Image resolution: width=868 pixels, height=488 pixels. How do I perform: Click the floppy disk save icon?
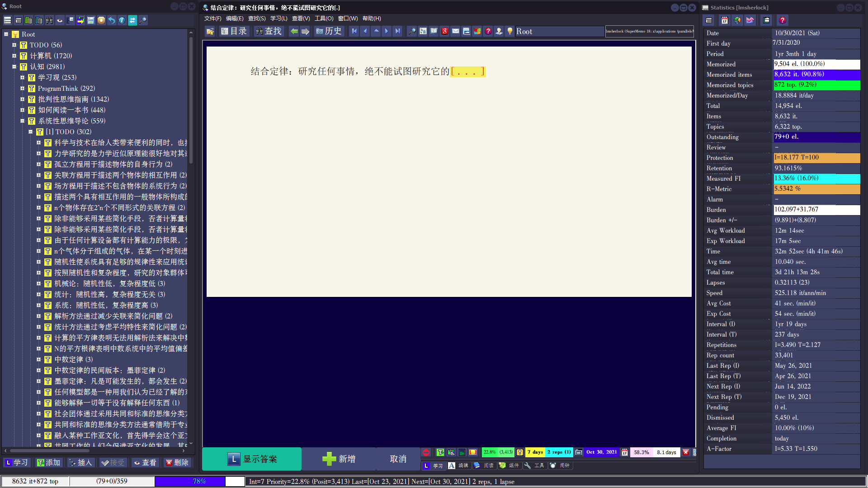click(91, 20)
